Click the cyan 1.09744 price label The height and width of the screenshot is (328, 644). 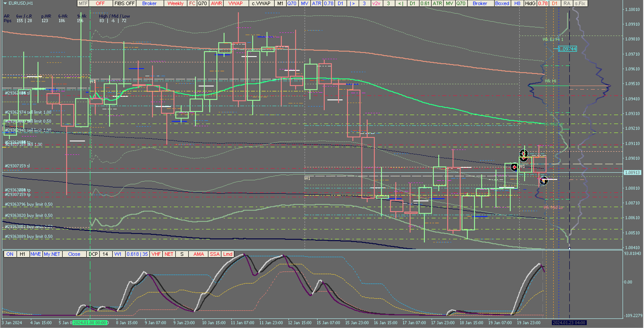pos(567,49)
